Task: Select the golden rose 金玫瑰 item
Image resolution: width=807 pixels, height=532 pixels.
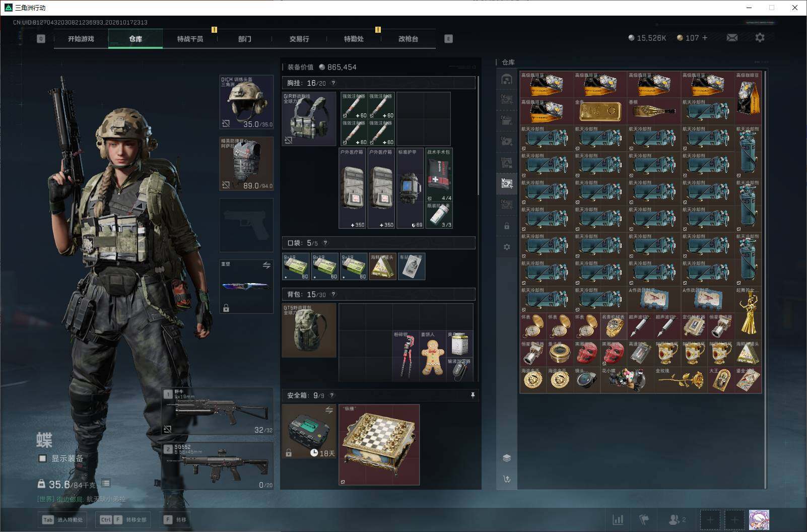Action: pyautogui.click(x=680, y=380)
